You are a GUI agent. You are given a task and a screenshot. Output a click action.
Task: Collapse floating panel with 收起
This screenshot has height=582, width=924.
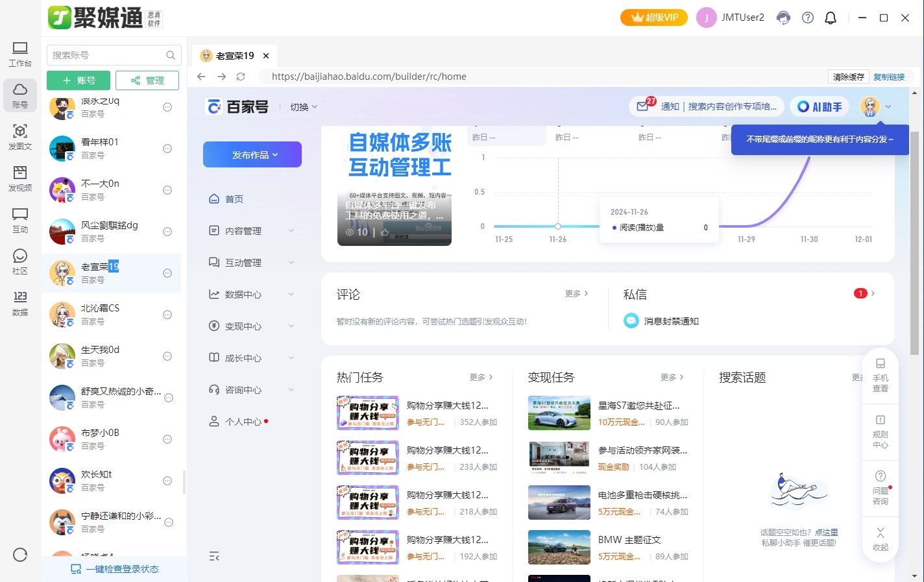(x=880, y=539)
